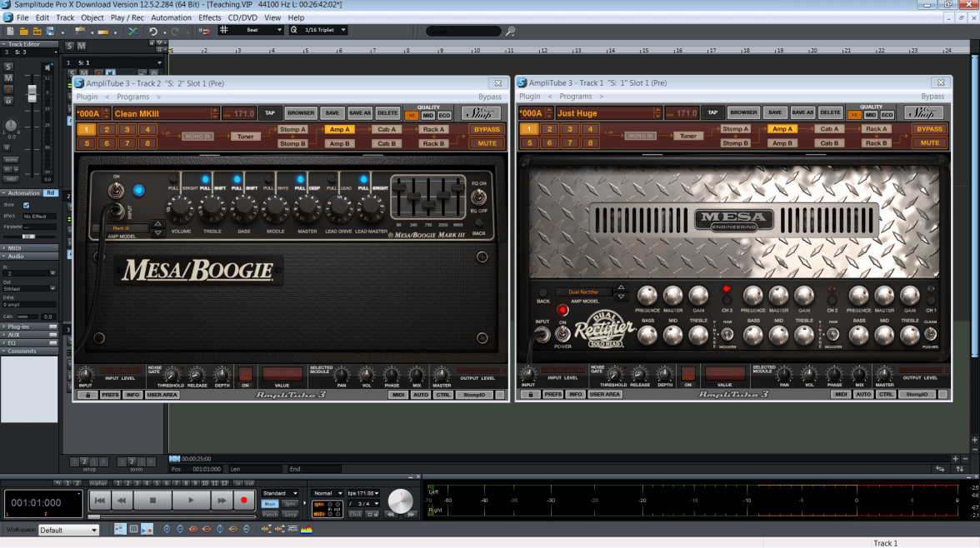Open the Workspace Default dropdown
Screen dimensions: 980x548
(68, 530)
